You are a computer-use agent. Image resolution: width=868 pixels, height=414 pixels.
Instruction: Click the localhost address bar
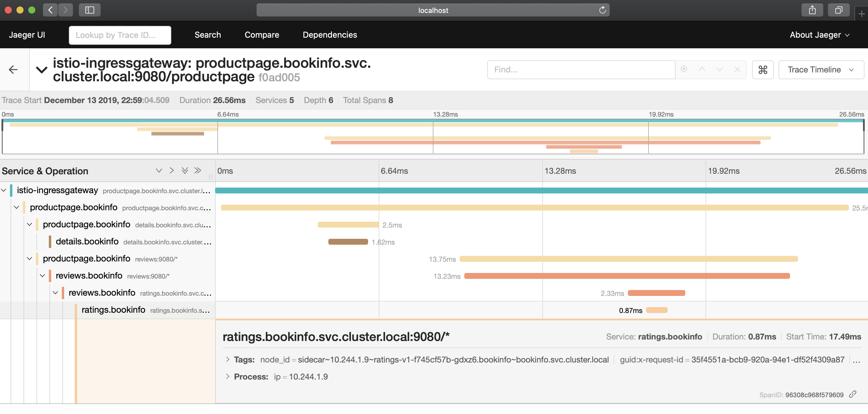(x=433, y=10)
